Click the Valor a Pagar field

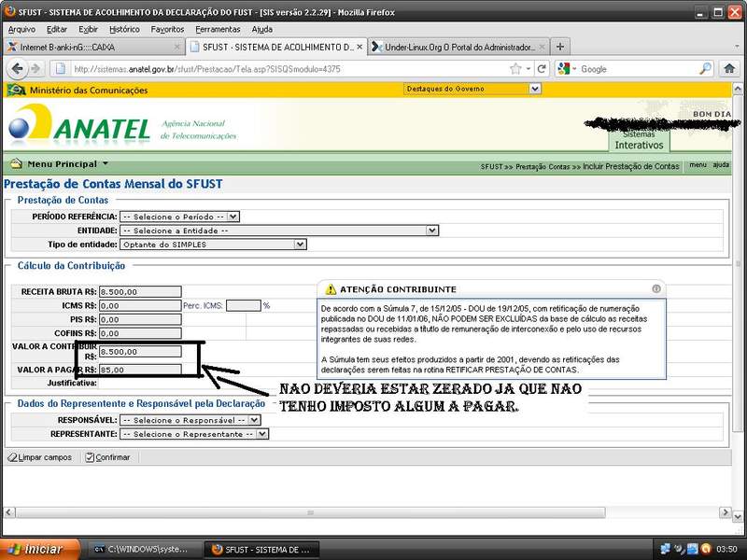140,370
